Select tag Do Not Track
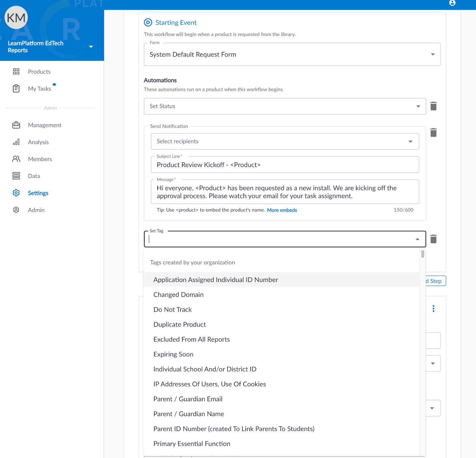The image size is (476, 458). click(x=281, y=309)
